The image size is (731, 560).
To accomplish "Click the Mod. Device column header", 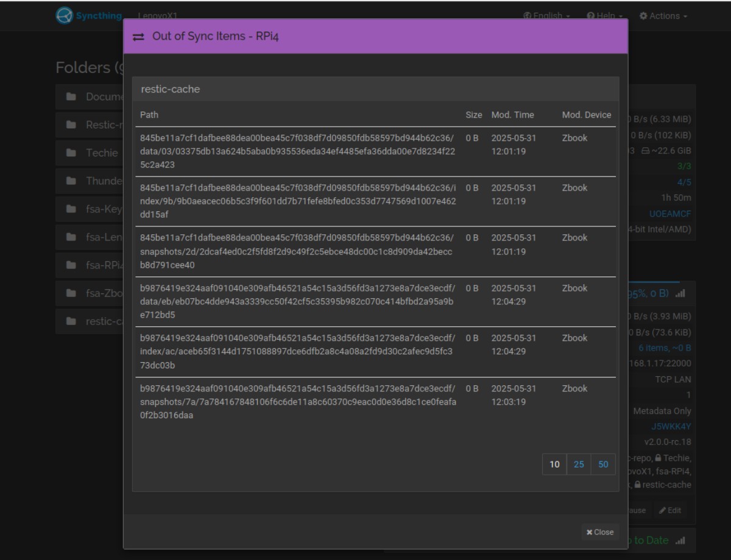I will point(586,114).
